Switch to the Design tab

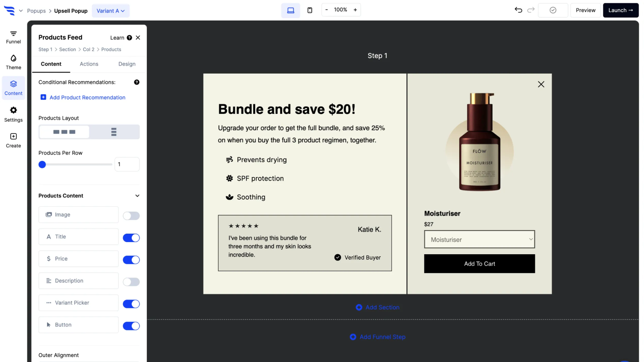(127, 64)
